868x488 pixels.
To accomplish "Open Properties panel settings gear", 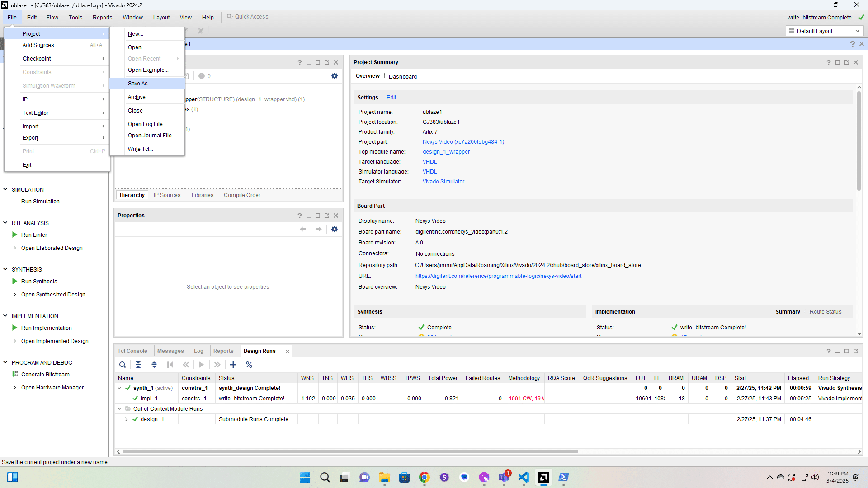I will (335, 229).
